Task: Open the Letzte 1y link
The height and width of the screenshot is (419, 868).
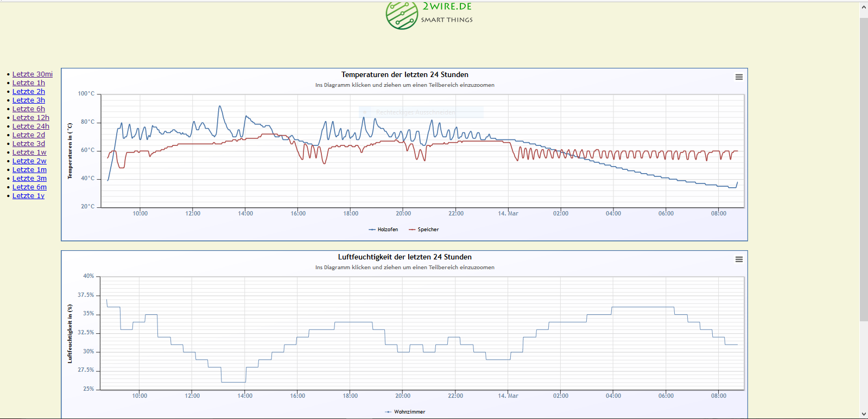Action: [28, 196]
